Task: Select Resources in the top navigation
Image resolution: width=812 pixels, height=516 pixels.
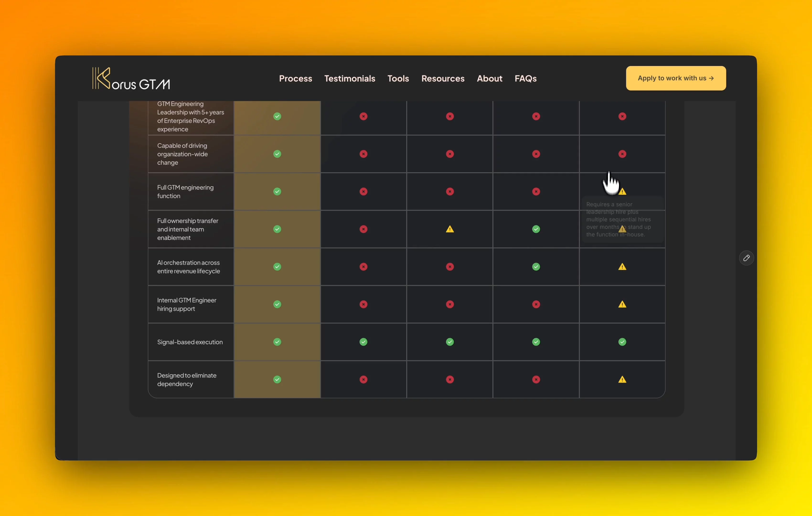Action: coord(443,78)
